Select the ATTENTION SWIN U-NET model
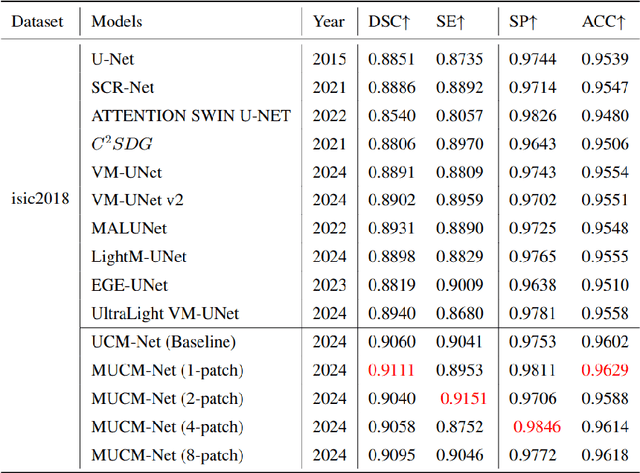Screen dimensions: 640x473 [191, 115]
